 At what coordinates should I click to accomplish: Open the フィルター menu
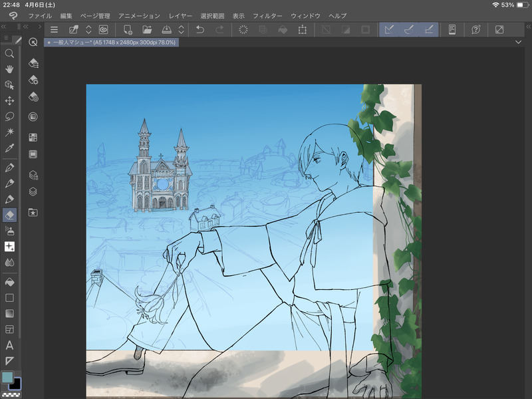267,15
